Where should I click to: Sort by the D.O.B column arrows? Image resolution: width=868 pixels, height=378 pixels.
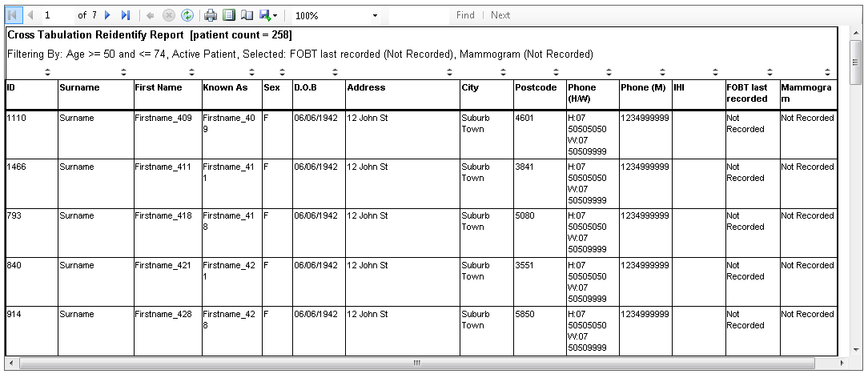point(336,72)
